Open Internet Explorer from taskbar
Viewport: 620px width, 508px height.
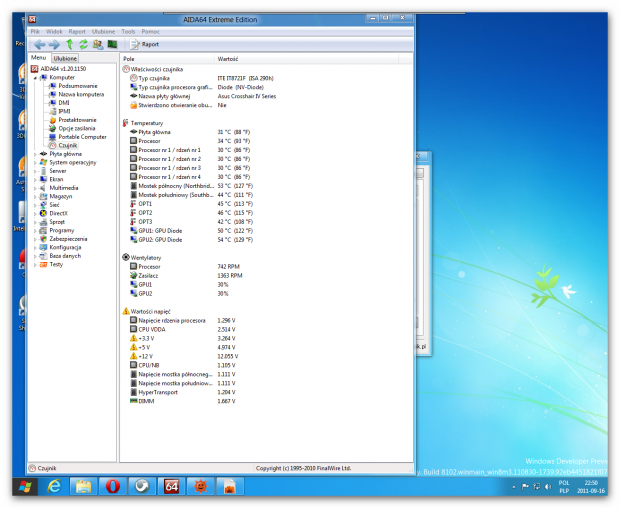(x=54, y=486)
